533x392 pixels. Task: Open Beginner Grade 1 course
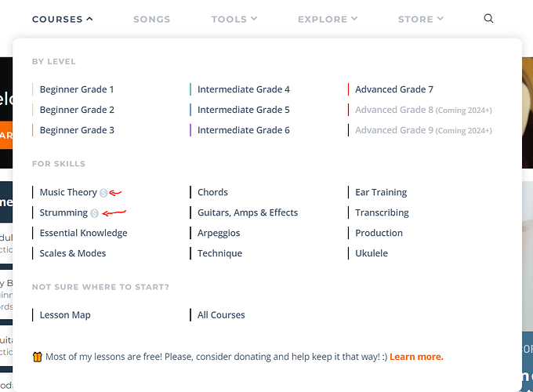click(77, 89)
